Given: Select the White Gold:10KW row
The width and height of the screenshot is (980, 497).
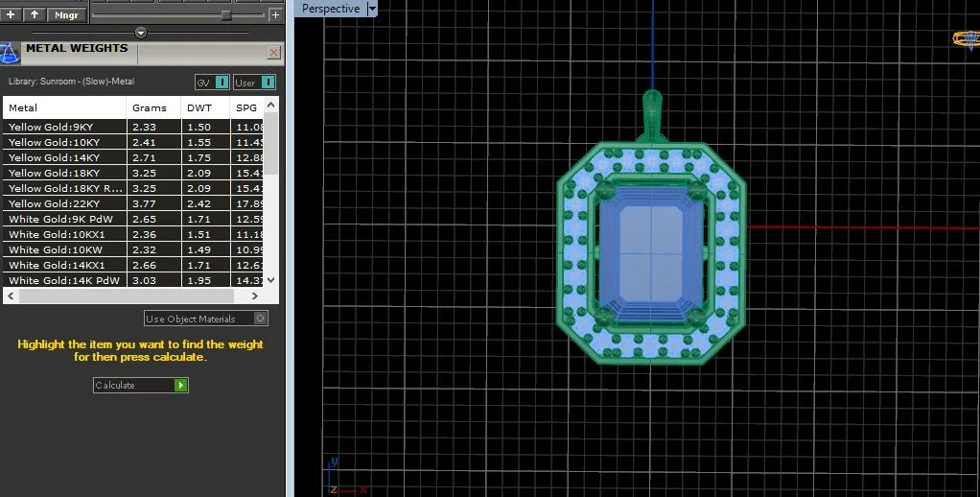Looking at the screenshot, I should pyautogui.click(x=132, y=249).
